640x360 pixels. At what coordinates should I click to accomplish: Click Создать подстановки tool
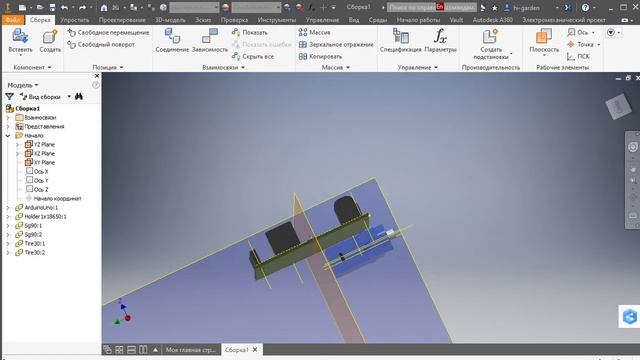[490, 44]
